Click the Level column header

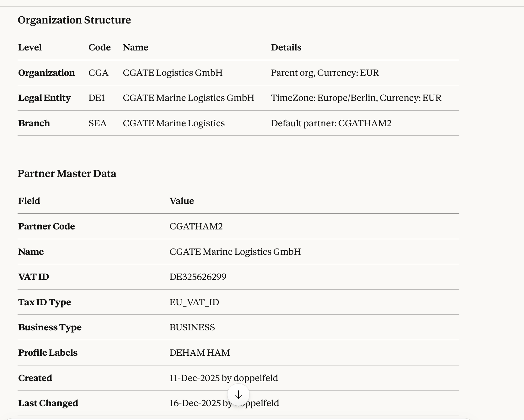(x=30, y=47)
